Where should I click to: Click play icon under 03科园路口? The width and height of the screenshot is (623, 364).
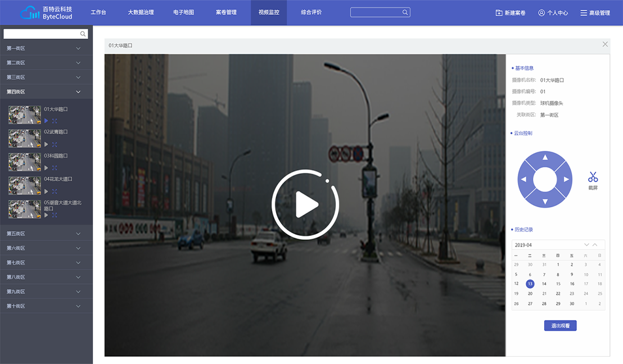pyautogui.click(x=46, y=168)
